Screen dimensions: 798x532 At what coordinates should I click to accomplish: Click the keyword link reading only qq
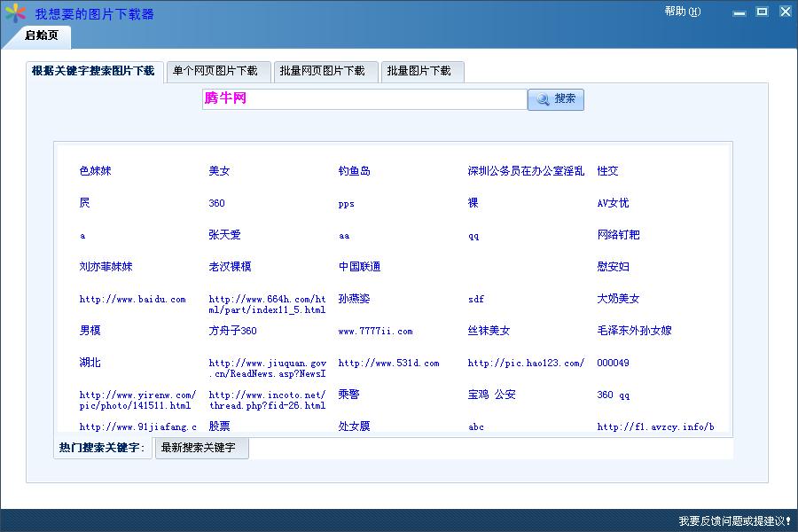pyautogui.click(x=473, y=236)
